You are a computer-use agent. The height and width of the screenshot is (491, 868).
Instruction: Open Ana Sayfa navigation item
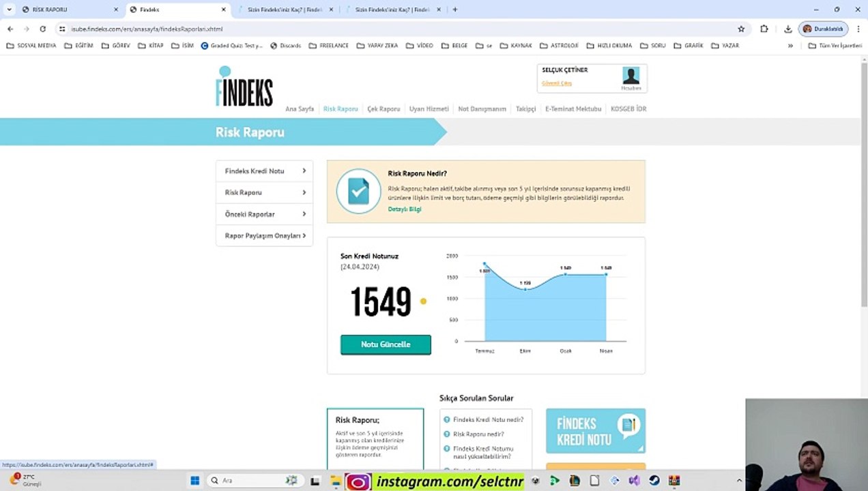300,109
